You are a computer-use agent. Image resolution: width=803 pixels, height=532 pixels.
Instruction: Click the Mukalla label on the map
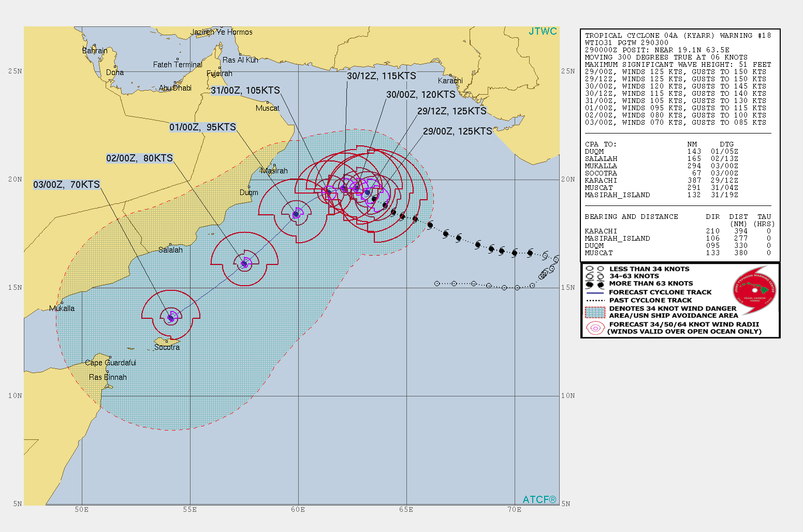[62, 308]
